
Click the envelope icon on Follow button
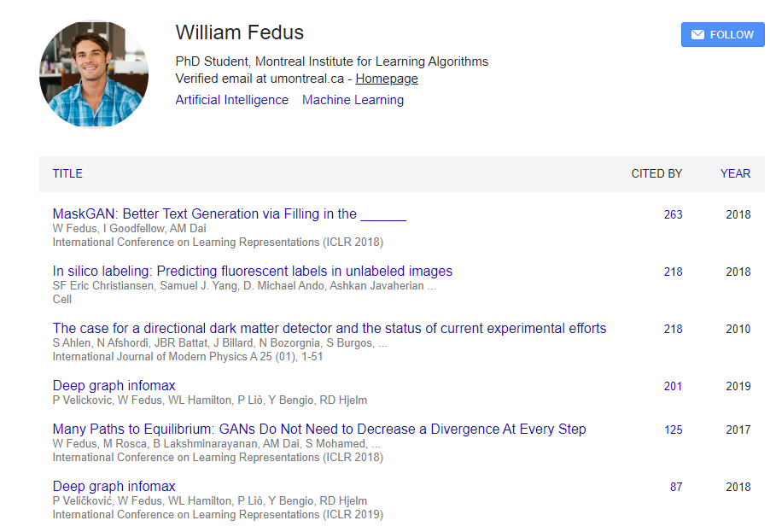coord(697,34)
